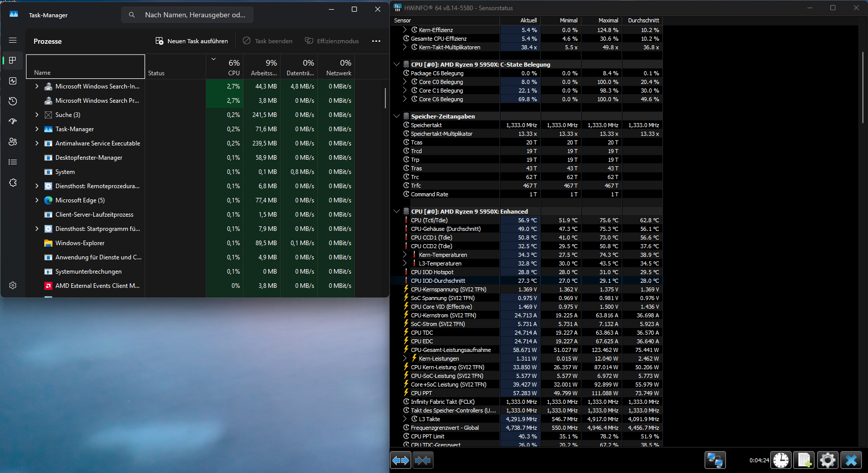Click Sensor column header in HWiNFO
The width and height of the screenshot is (868, 473).
coord(445,20)
